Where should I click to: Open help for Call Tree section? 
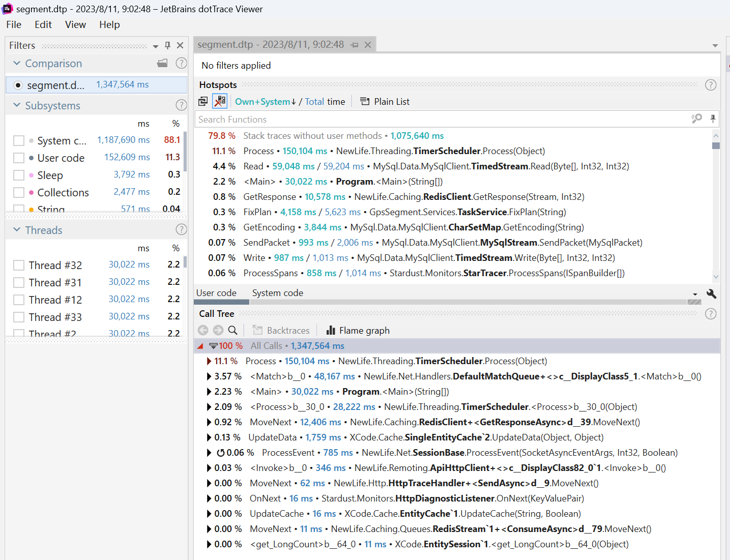tap(711, 314)
